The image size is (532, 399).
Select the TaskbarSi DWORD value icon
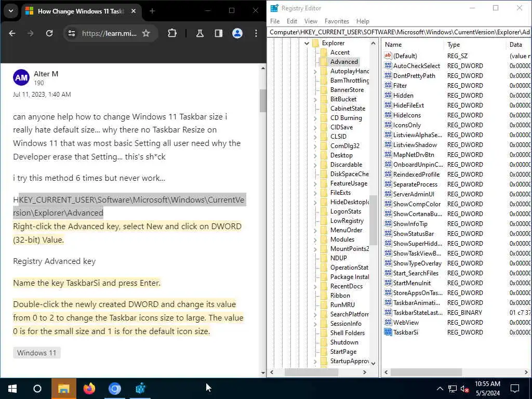(388, 332)
